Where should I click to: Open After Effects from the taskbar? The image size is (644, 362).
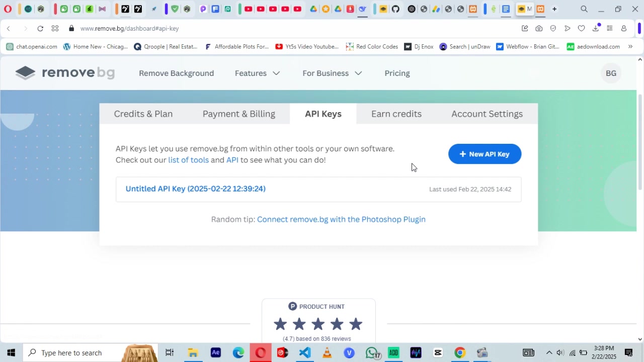[x=216, y=352]
